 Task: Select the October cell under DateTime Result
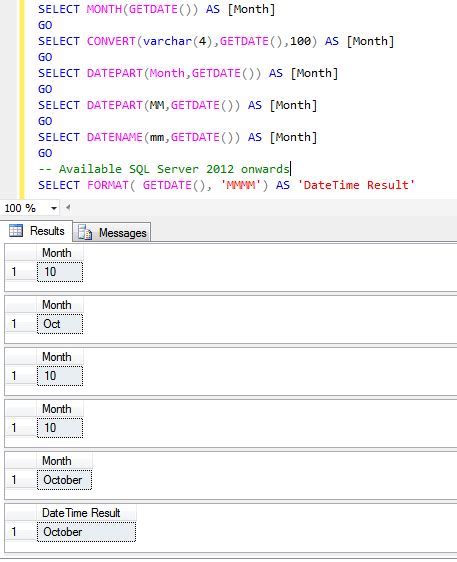86,532
